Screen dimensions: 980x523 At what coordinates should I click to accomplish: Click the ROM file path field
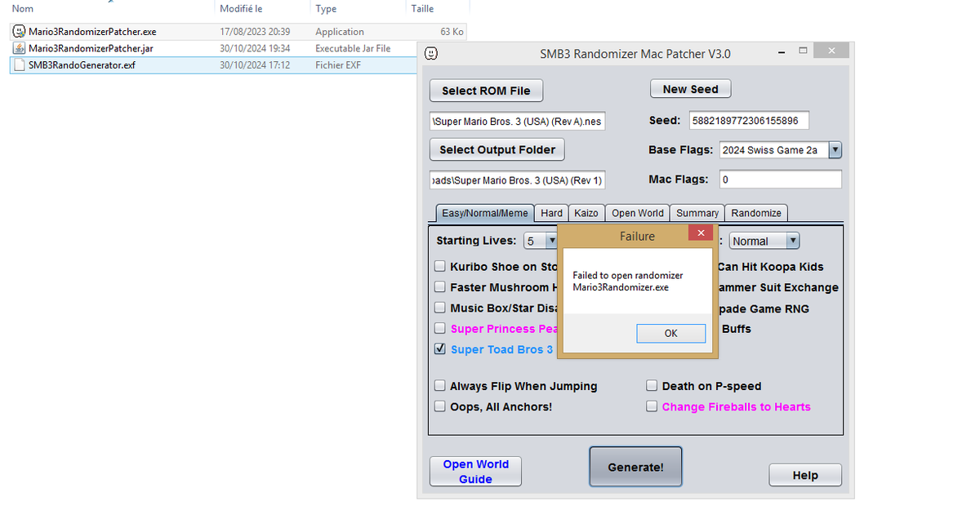[x=518, y=122]
